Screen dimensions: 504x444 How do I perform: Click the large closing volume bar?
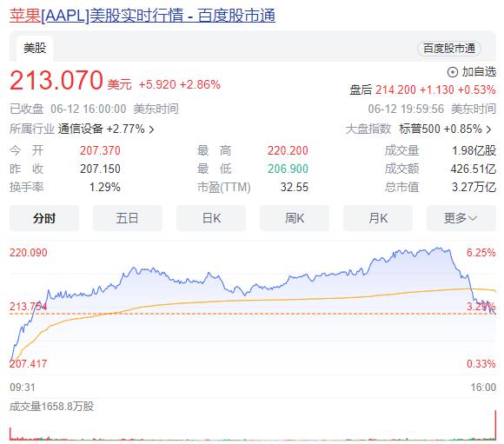495,424
